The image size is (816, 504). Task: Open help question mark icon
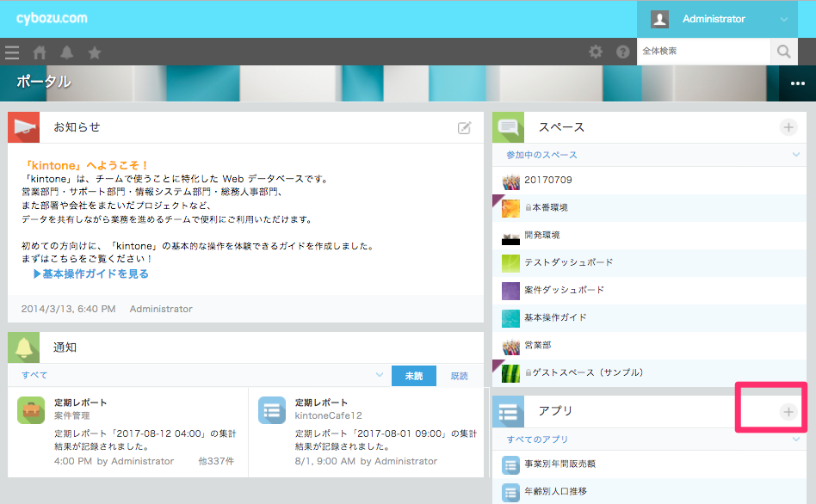[x=623, y=52]
